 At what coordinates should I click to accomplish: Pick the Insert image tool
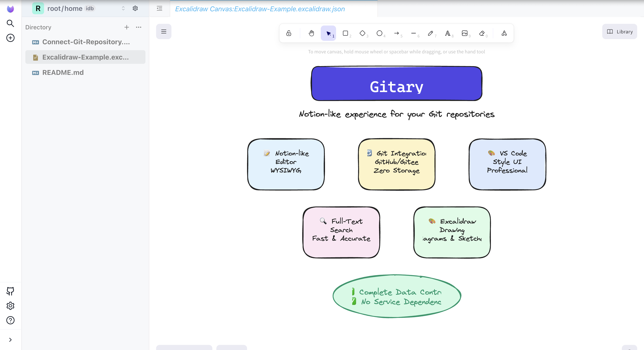pyautogui.click(x=464, y=33)
